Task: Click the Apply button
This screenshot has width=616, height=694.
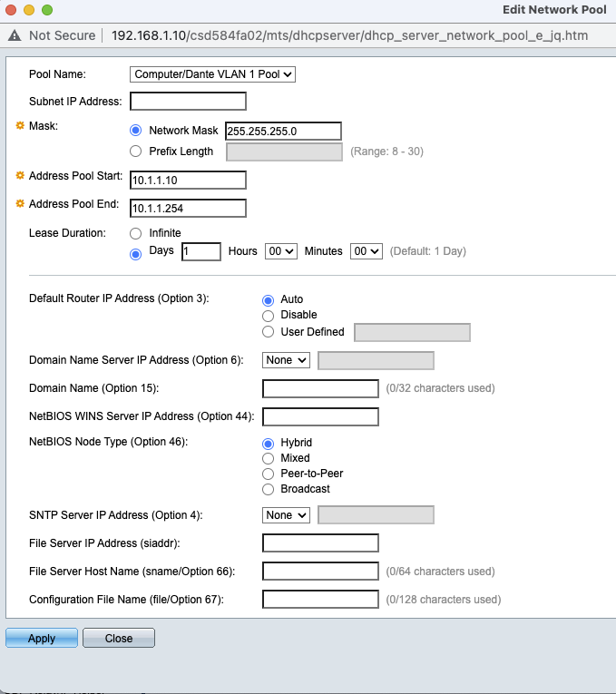Action: point(42,638)
